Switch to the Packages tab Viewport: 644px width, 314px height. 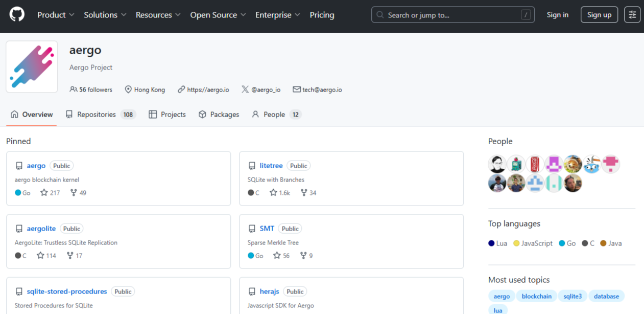pos(219,115)
